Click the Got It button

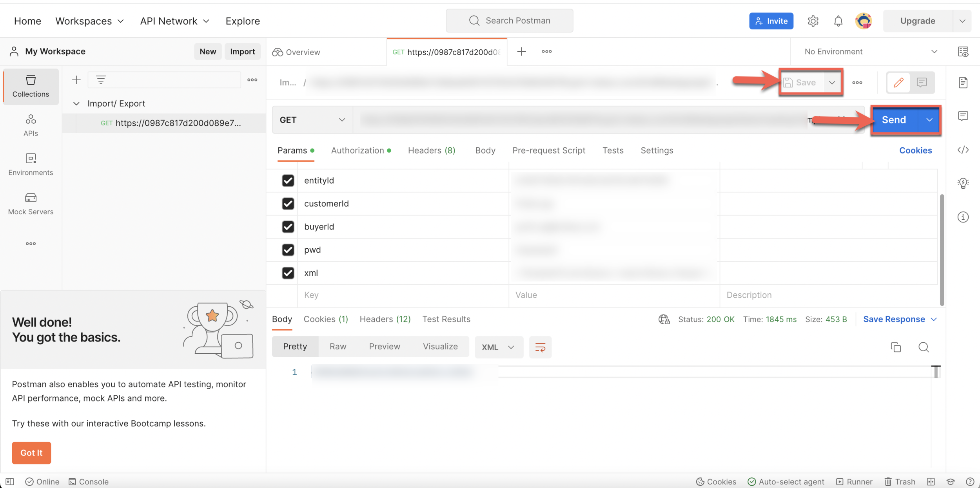point(31,453)
